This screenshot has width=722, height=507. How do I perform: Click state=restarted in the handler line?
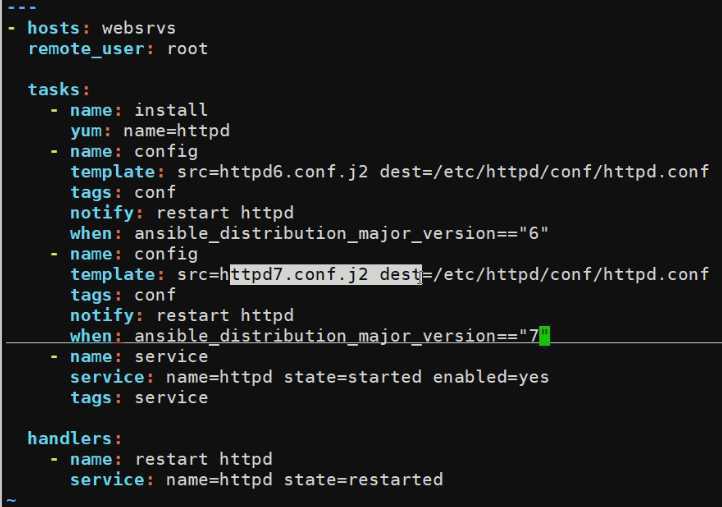click(363, 480)
